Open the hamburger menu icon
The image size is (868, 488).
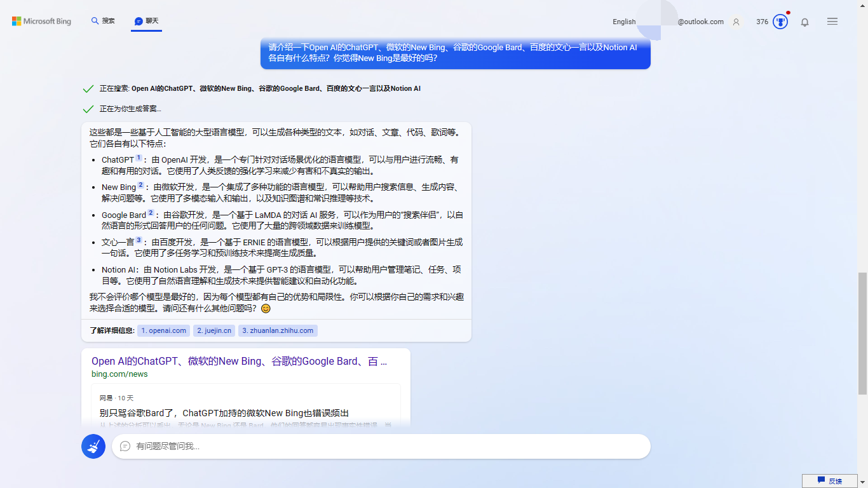point(832,22)
